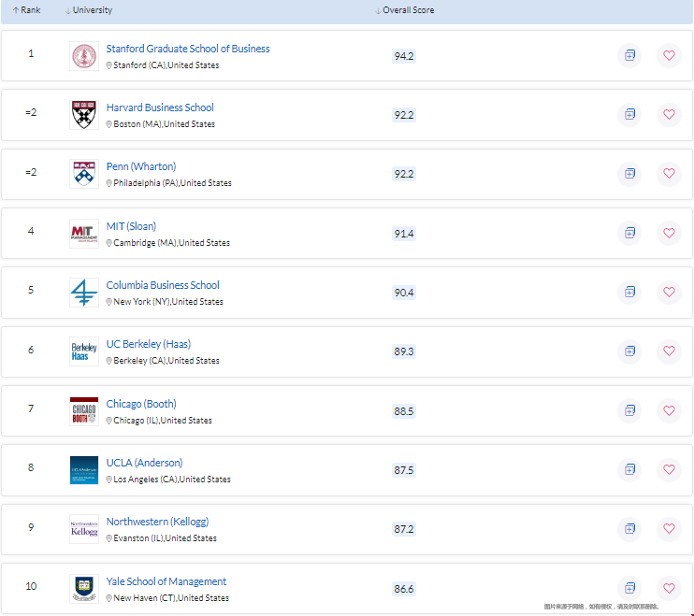Click Philadelphia (PA),United States location text
Screen dimensions: 694x616
[x=173, y=183]
